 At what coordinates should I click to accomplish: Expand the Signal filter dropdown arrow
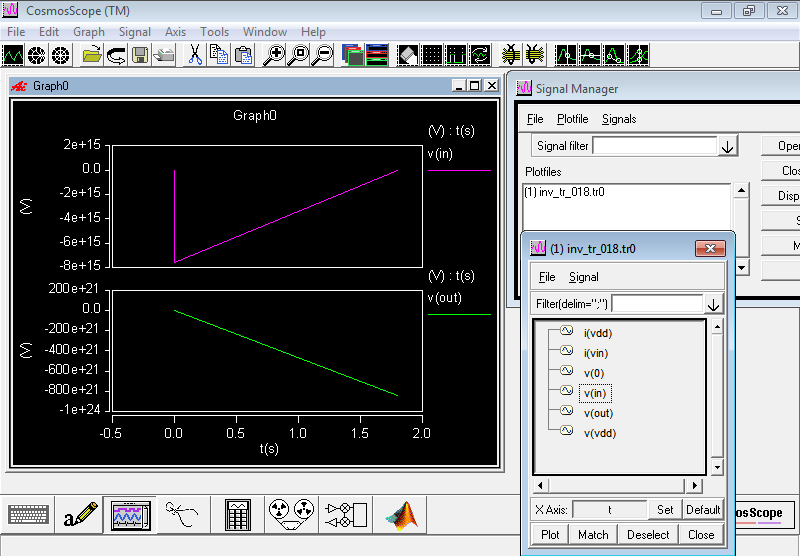click(x=728, y=146)
